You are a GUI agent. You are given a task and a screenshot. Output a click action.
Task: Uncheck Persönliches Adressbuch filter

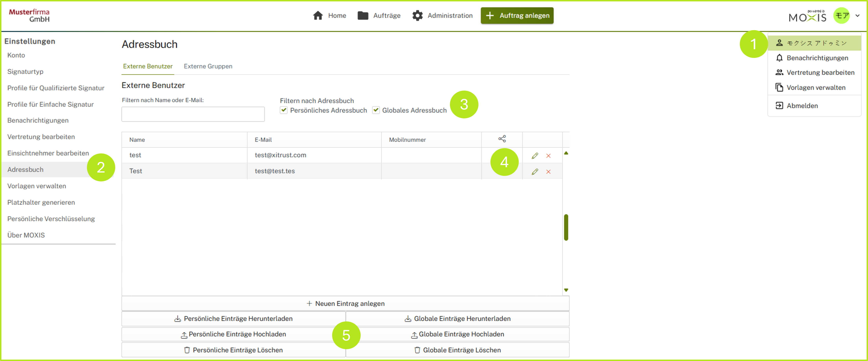coord(284,110)
